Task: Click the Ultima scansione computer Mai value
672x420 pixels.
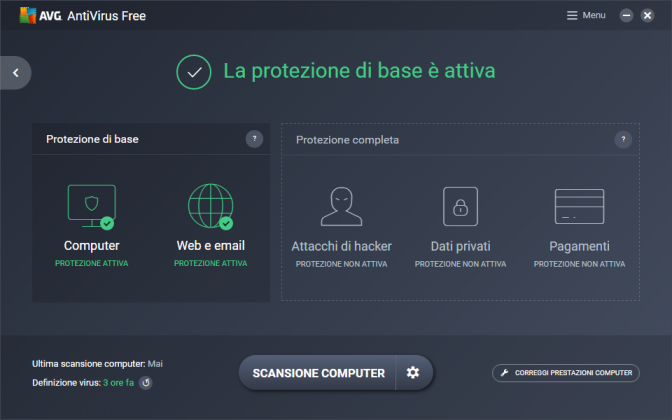Action: (x=155, y=364)
